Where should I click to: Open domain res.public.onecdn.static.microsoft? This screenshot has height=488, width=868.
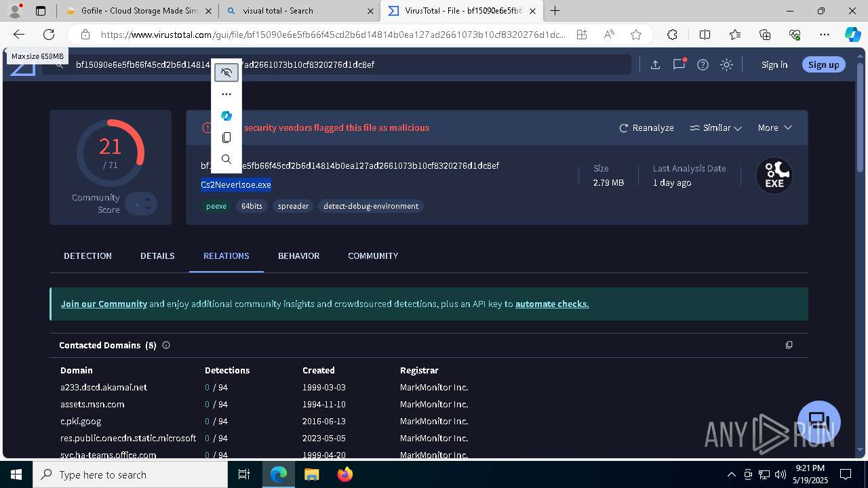tap(128, 438)
